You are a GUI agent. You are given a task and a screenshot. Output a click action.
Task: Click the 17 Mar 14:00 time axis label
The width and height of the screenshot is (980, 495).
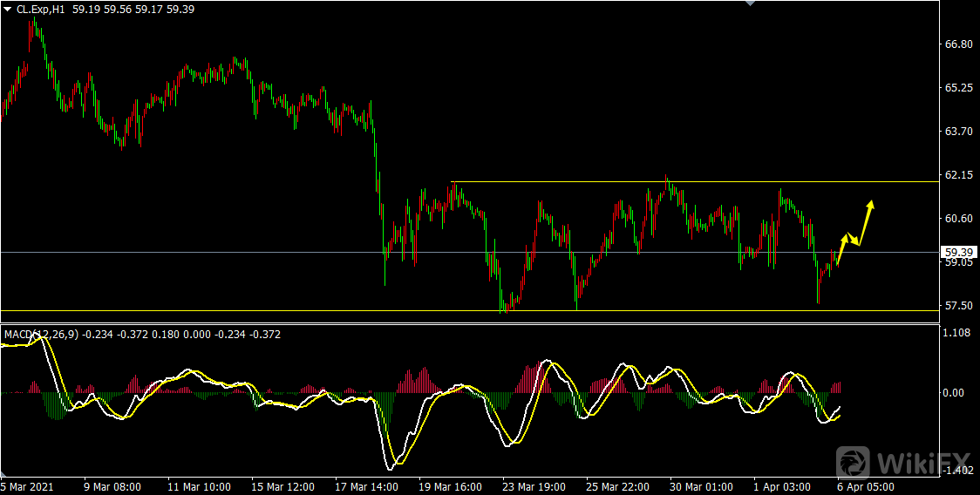coord(367,486)
